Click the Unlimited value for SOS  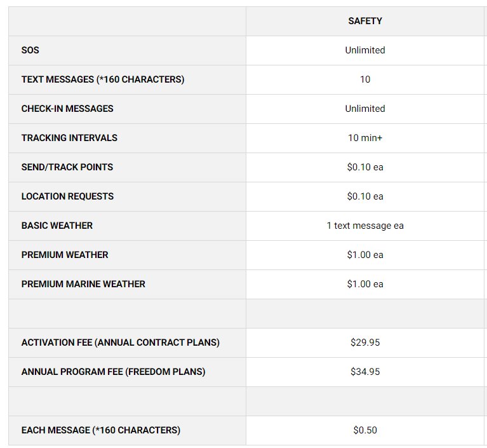coord(364,50)
